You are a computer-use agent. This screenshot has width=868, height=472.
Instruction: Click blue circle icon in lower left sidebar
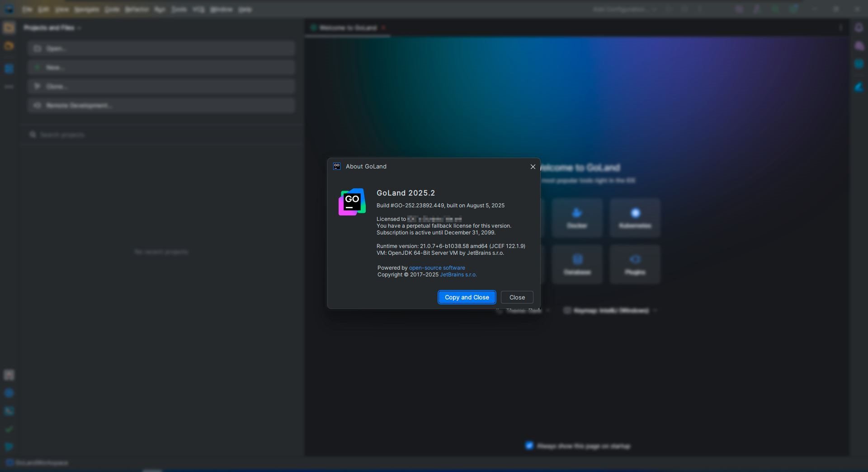pyautogui.click(x=9, y=393)
